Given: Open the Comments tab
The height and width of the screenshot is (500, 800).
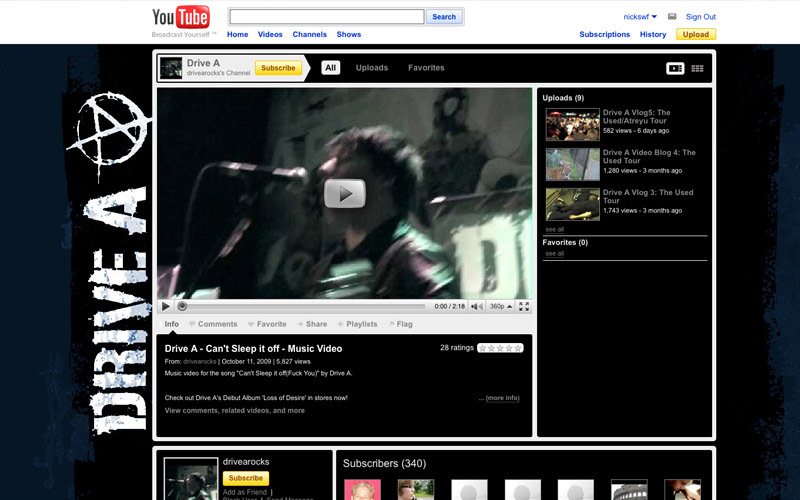Looking at the screenshot, I should point(213,324).
